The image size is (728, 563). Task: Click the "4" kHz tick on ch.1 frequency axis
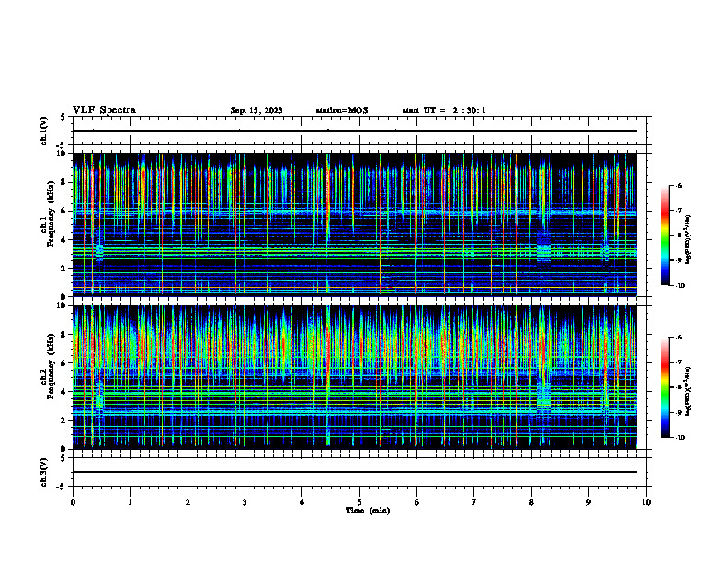click(x=64, y=240)
